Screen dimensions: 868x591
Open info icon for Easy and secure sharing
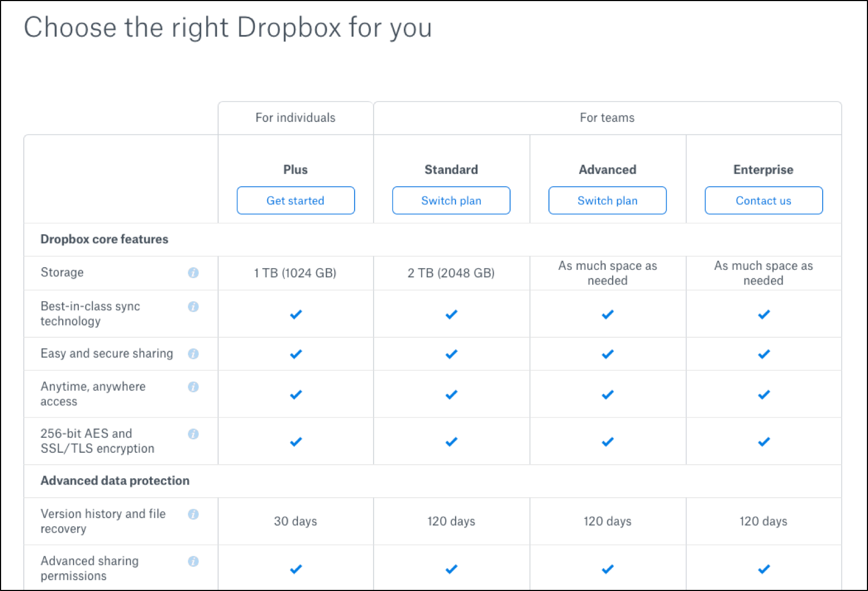click(193, 354)
